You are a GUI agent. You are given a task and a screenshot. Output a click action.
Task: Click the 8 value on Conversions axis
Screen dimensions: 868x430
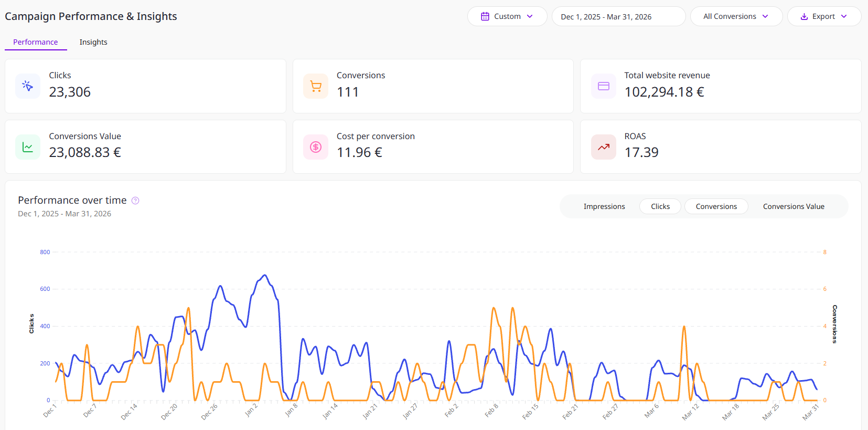[824, 252]
